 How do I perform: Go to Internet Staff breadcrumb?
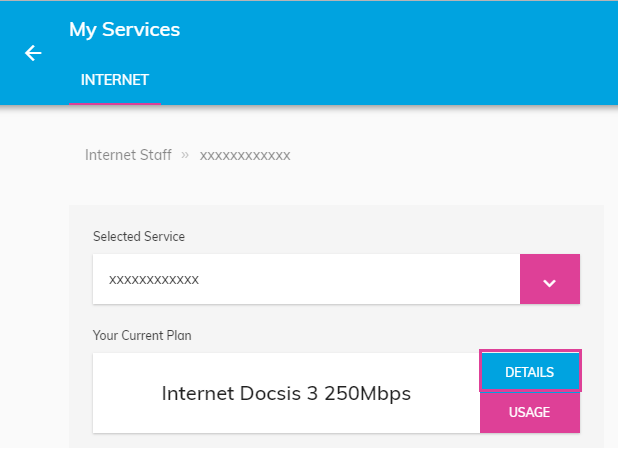(x=128, y=155)
